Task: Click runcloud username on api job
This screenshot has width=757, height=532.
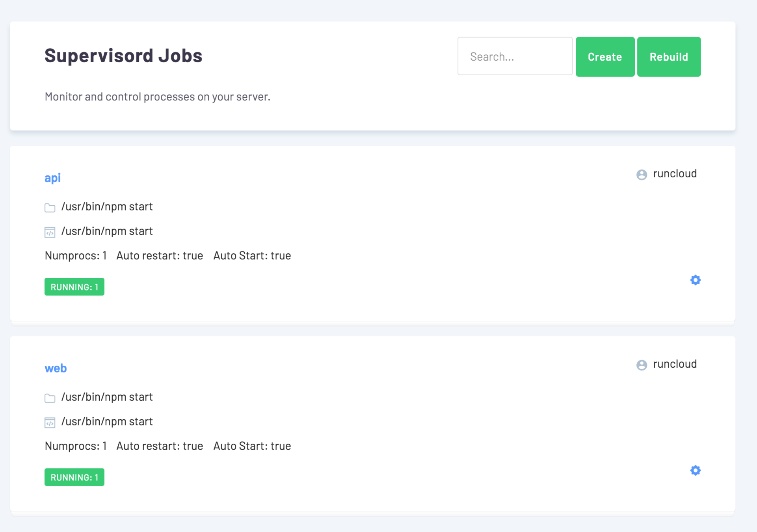Action: [x=675, y=174]
